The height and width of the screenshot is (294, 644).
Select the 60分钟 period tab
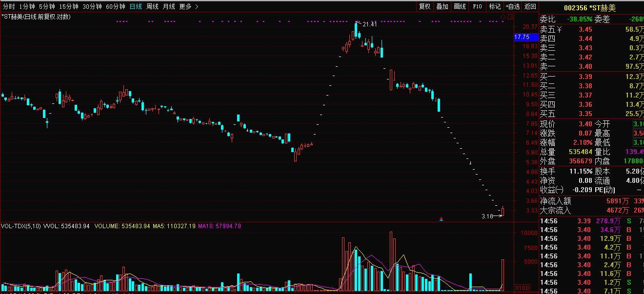point(116,6)
